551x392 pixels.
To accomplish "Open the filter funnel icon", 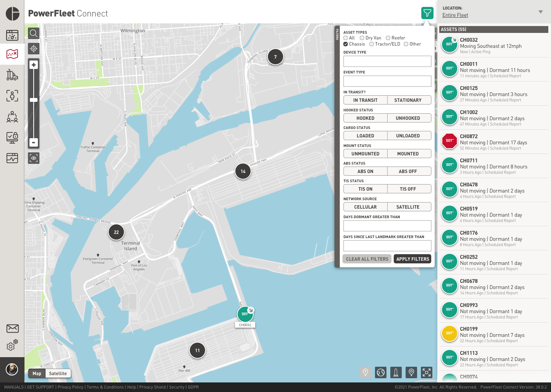I will click(x=427, y=13).
